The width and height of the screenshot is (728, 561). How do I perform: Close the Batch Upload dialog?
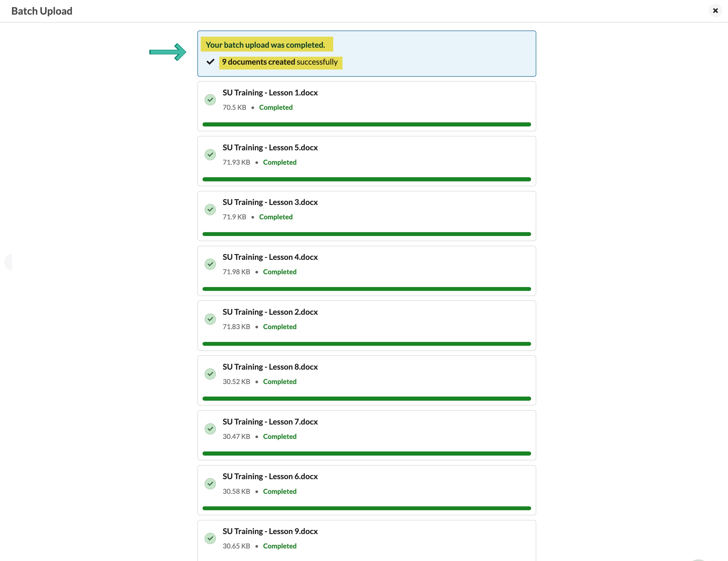point(715,11)
